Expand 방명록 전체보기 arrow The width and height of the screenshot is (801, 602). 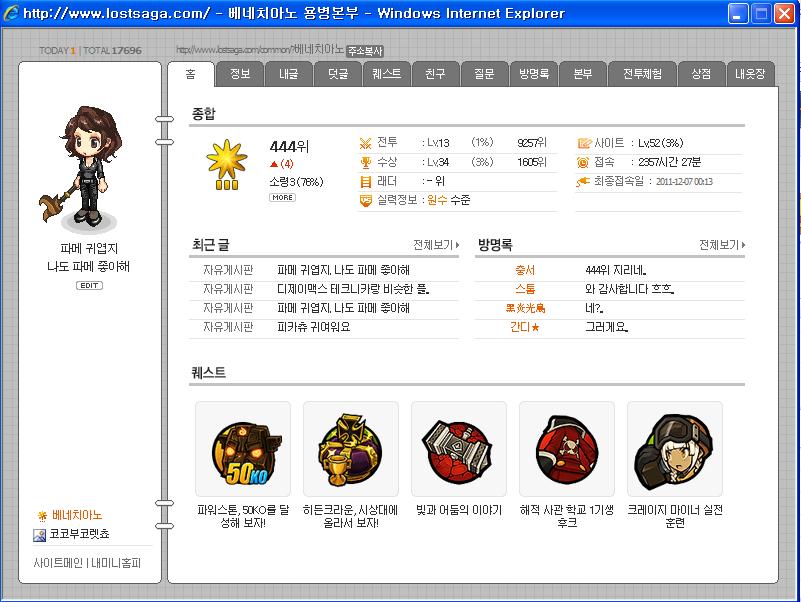[x=722, y=245]
